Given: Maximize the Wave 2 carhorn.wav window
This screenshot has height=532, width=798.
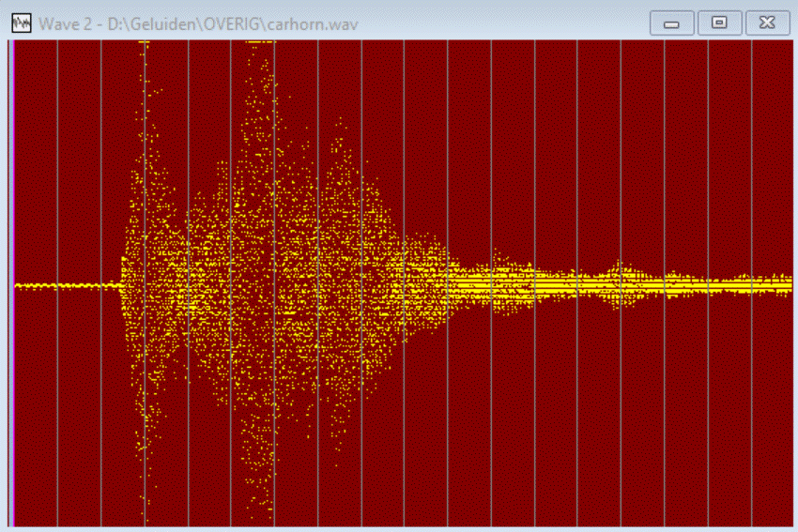Looking at the screenshot, I should [719, 23].
